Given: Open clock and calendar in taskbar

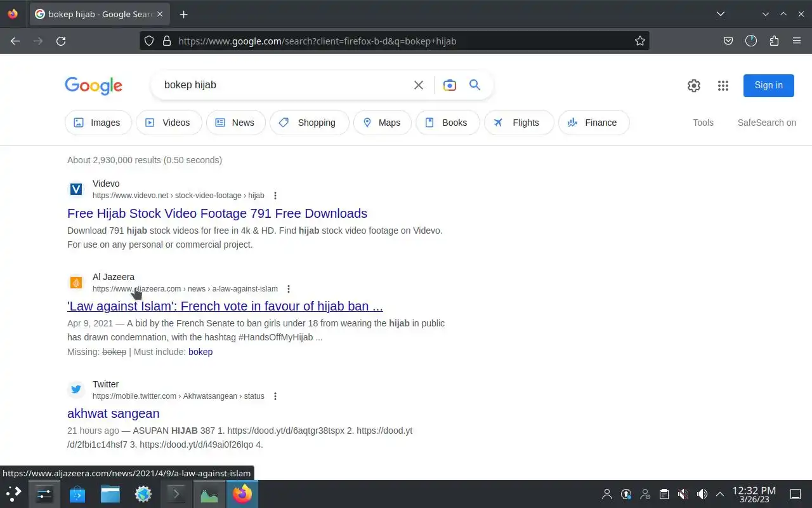Looking at the screenshot, I should click(754, 494).
